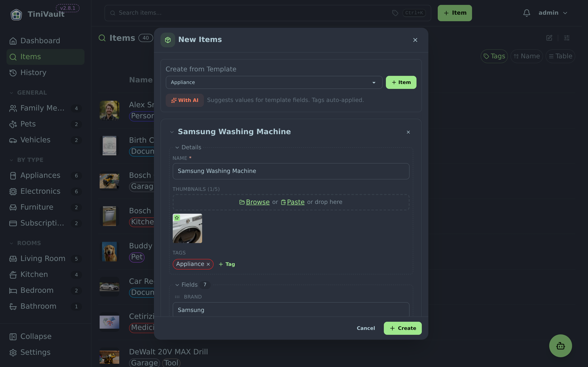The image size is (588, 367).
Task: Open filter sliders icon near Tags
Action: click(567, 38)
